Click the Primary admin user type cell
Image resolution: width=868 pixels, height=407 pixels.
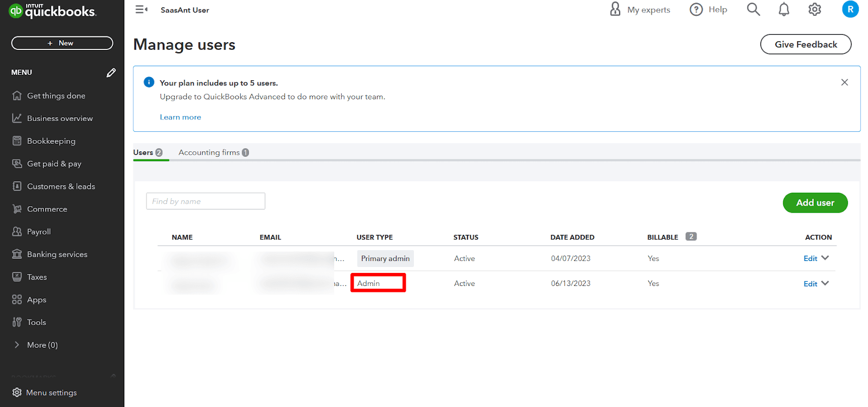[385, 258]
